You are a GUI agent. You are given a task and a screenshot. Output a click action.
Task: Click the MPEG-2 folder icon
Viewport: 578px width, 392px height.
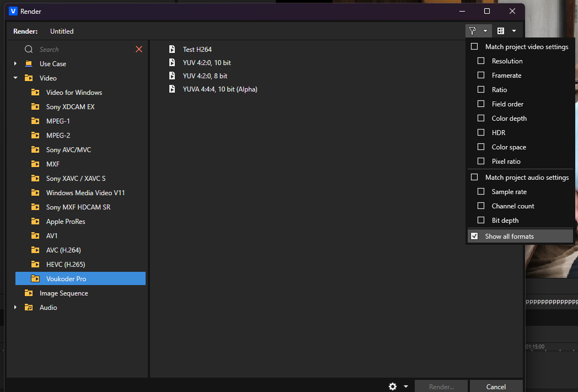(35, 135)
